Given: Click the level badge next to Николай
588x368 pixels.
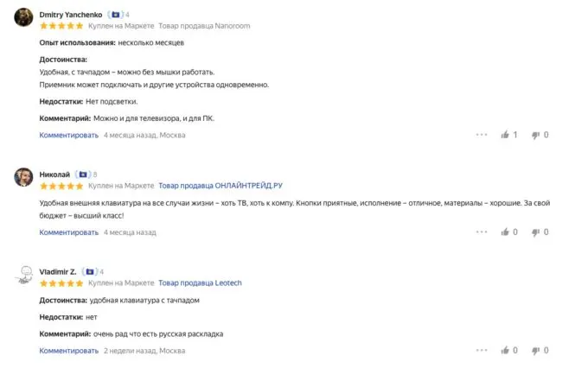Looking at the screenshot, I should pos(86,174).
